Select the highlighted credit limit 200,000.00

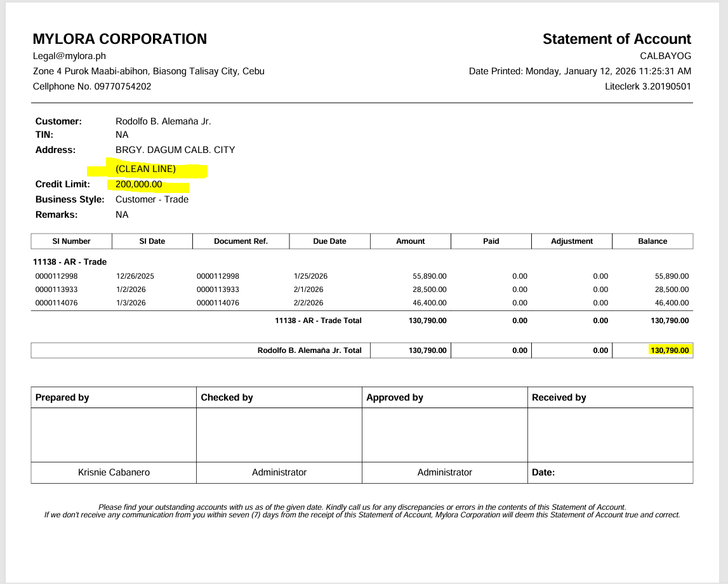click(138, 184)
